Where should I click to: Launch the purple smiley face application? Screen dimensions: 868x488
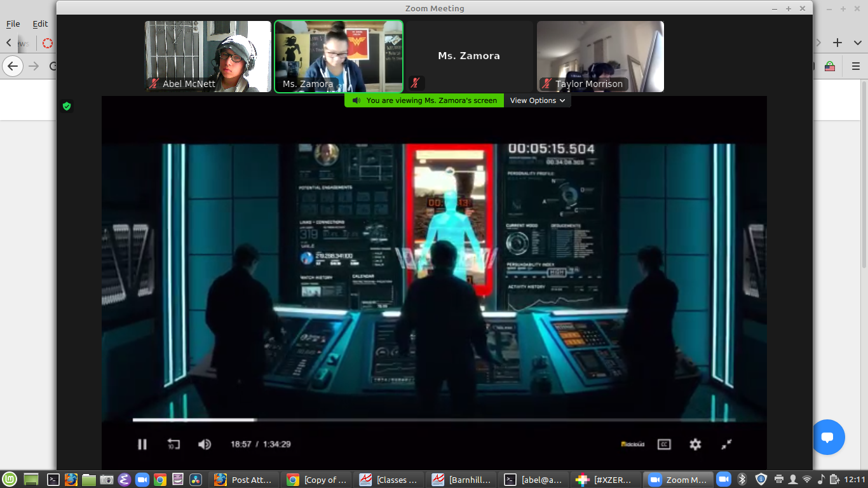click(178, 480)
